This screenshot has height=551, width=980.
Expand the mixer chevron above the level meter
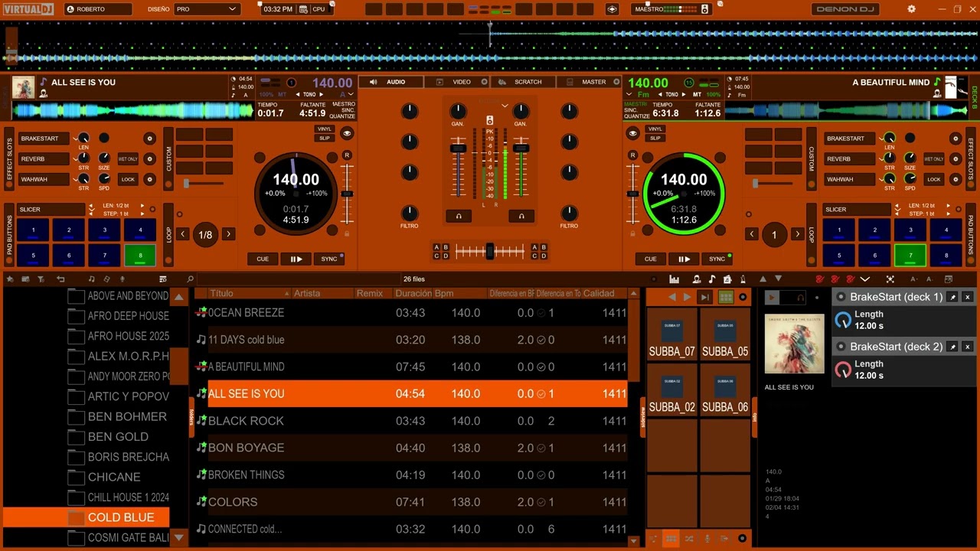505,106
